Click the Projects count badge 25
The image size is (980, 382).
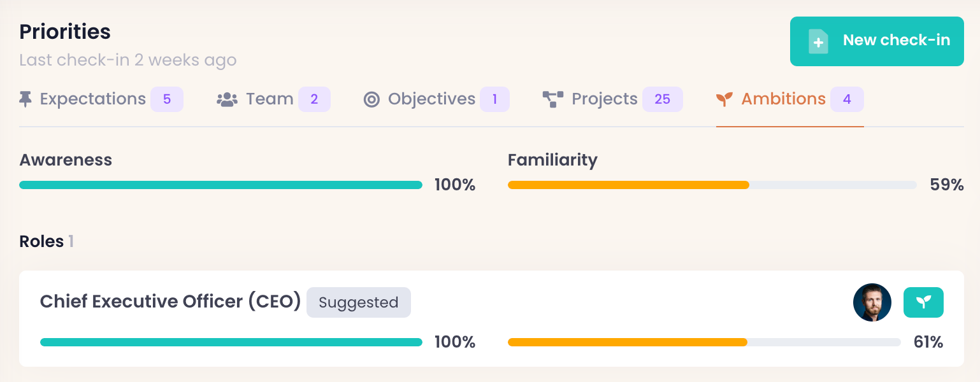(x=662, y=99)
